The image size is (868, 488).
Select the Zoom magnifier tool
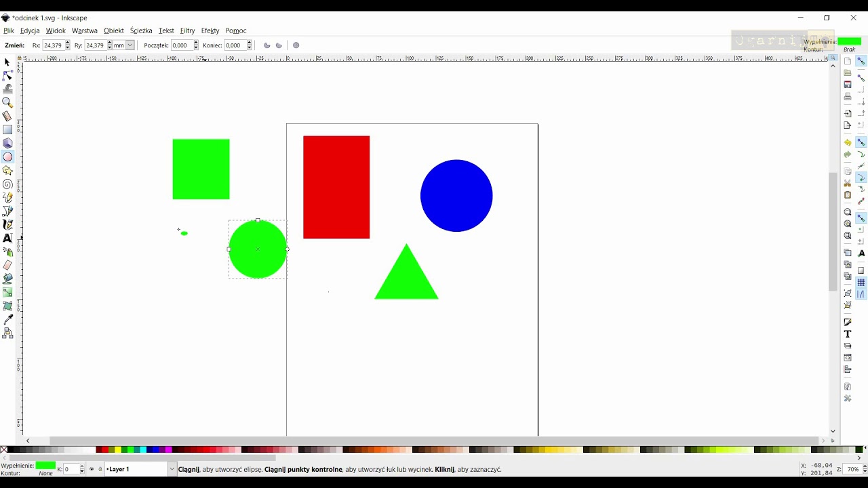pos(7,103)
